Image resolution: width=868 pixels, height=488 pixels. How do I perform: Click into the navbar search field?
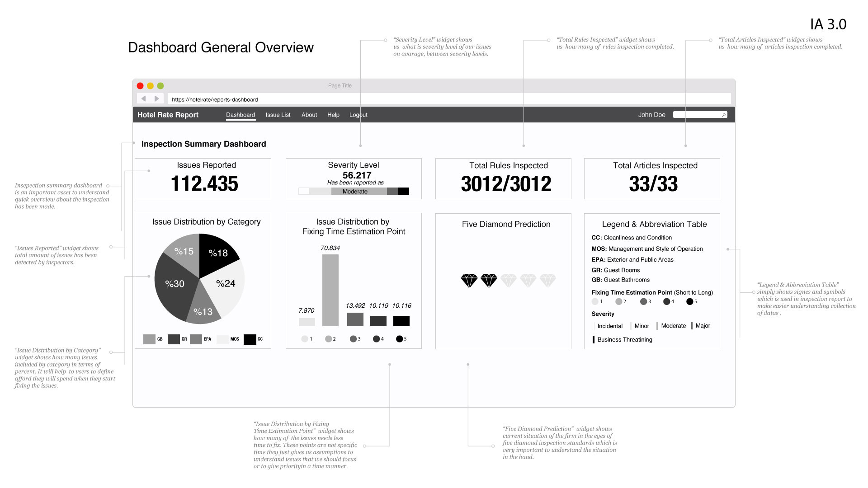tap(700, 115)
